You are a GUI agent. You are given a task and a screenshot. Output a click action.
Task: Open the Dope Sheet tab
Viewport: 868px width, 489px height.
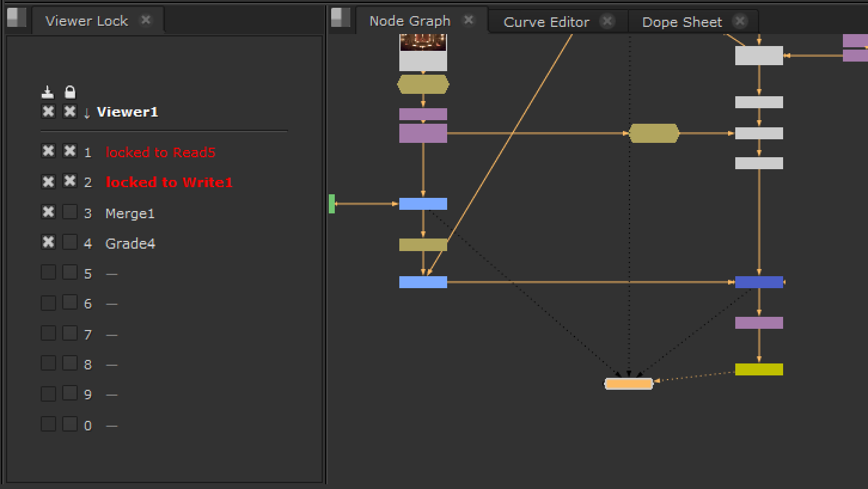[681, 22]
